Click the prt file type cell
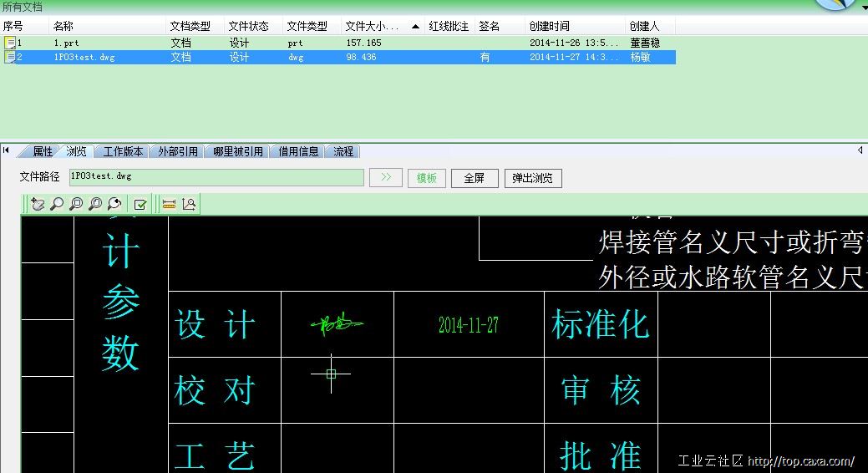This screenshot has height=473, width=868. 295,43
